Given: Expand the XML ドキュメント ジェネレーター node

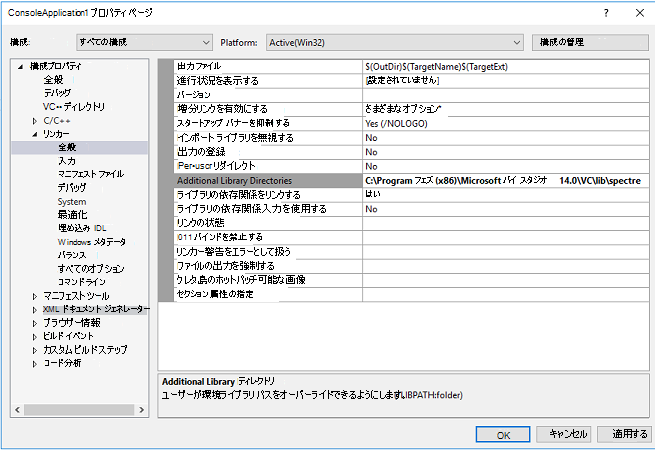Looking at the screenshot, I should (x=35, y=310).
